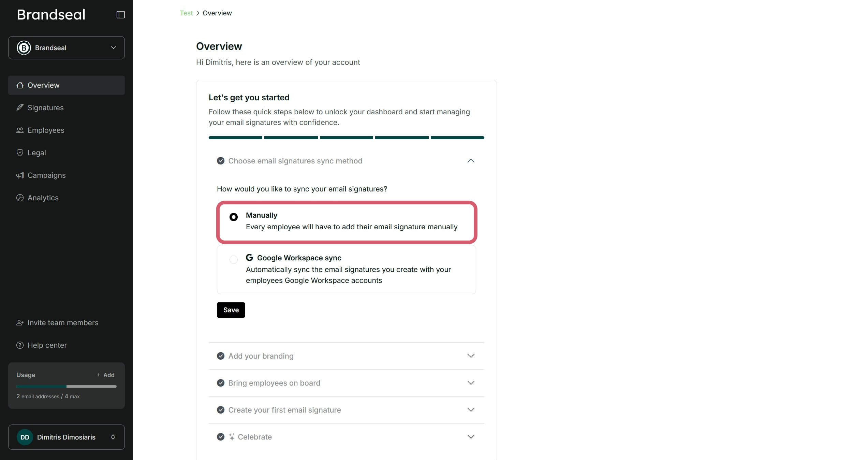The image size is (868, 460).
Task: Select the Employees sidebar icon
Action: pos(20,130)
